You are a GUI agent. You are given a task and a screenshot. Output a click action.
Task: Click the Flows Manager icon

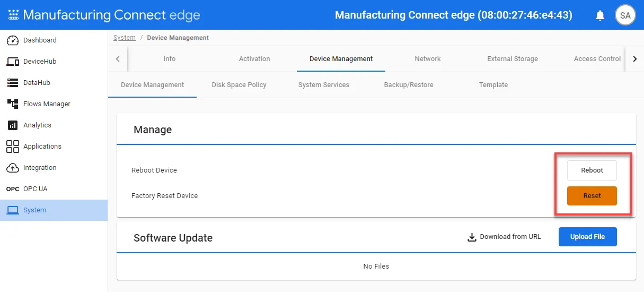coord(13,104)
